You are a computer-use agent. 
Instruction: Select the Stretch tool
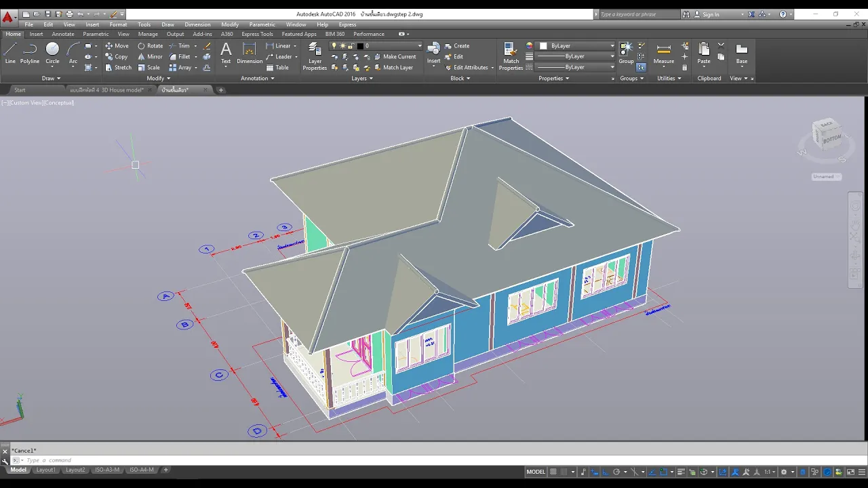(x=118, y=68)
